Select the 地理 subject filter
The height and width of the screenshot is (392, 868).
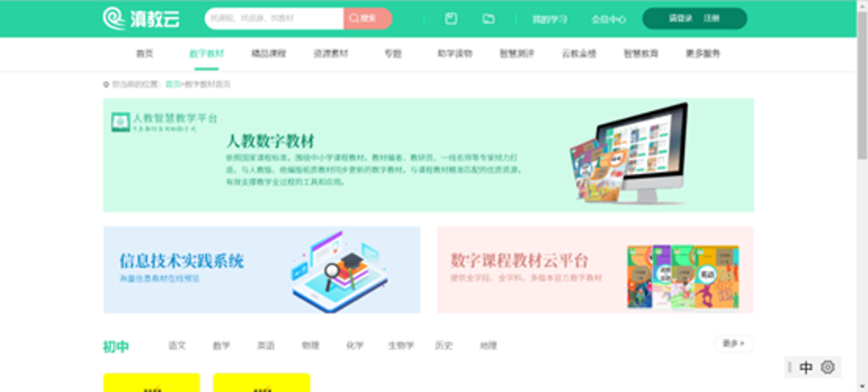[x=488, y=345]
